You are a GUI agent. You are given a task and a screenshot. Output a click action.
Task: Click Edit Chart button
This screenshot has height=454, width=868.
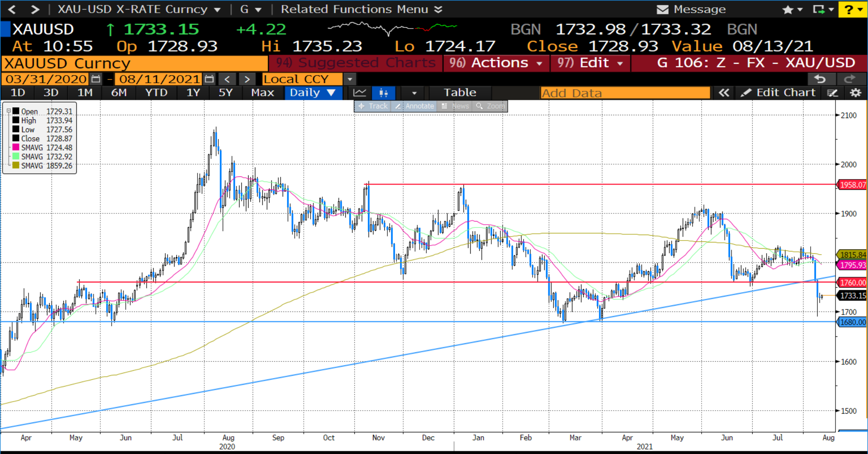click(778, 93)
